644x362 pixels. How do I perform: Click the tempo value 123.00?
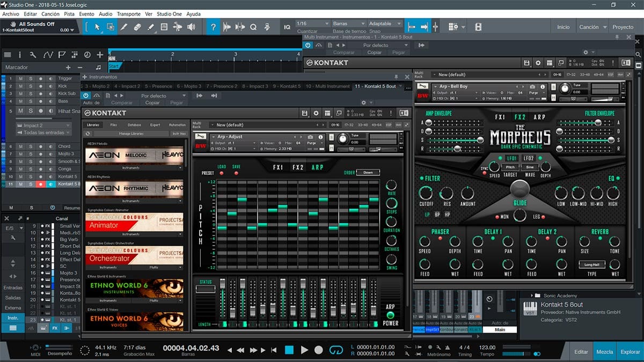point(487,348)
